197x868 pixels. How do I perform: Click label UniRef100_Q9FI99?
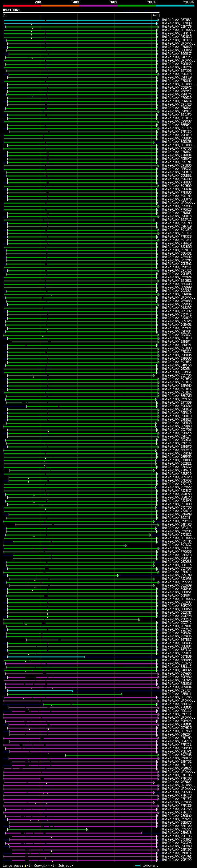click(x=176, y=860)
